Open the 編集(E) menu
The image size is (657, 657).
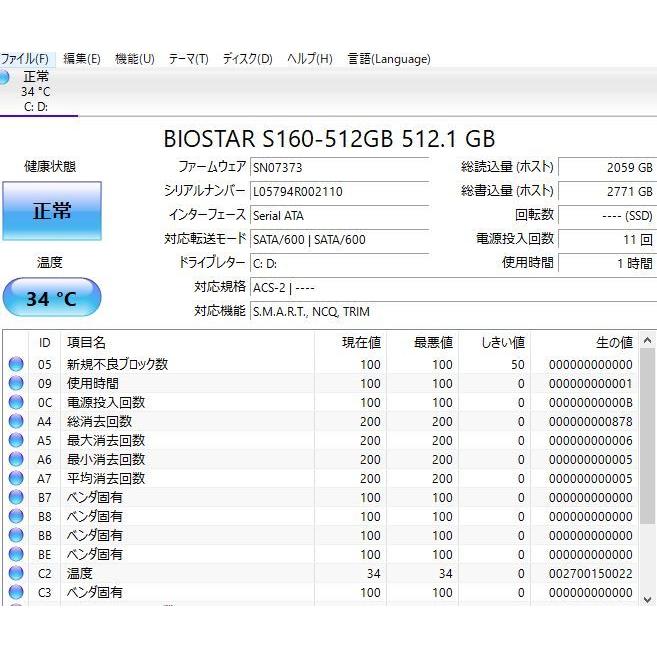pyautogui.click(x=82, y=58)
